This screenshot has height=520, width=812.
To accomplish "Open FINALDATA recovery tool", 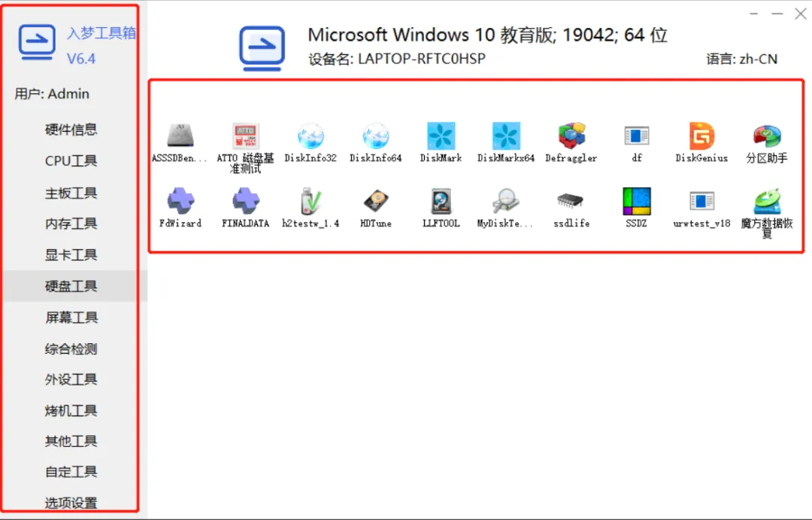I will click(x=245, y=201).
